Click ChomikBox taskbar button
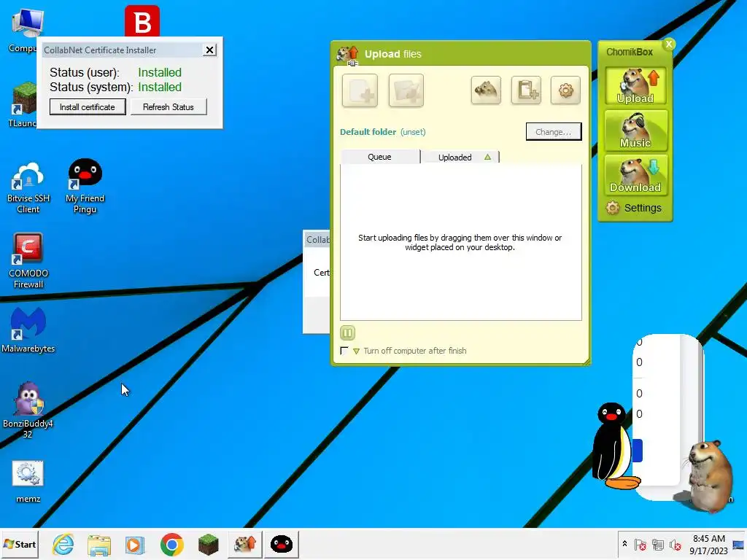This screenshot has width=747, height=560. pos(245,544)
